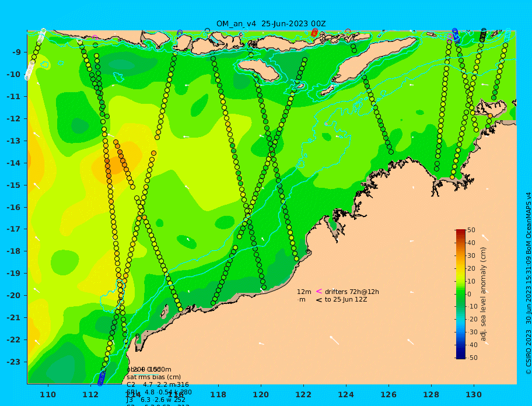Click colorbar tick label '50'
Screen dimensions: 532x406
(471, 230)
